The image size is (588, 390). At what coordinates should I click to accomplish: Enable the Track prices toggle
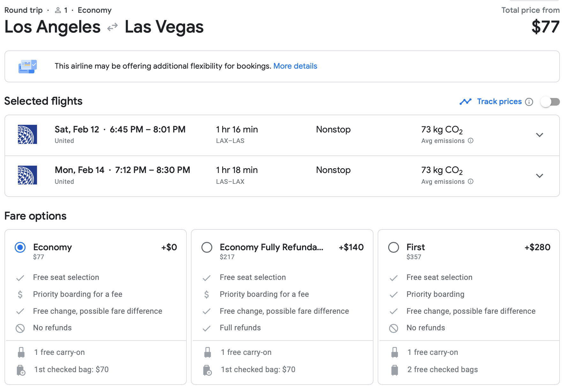(550, 102)
